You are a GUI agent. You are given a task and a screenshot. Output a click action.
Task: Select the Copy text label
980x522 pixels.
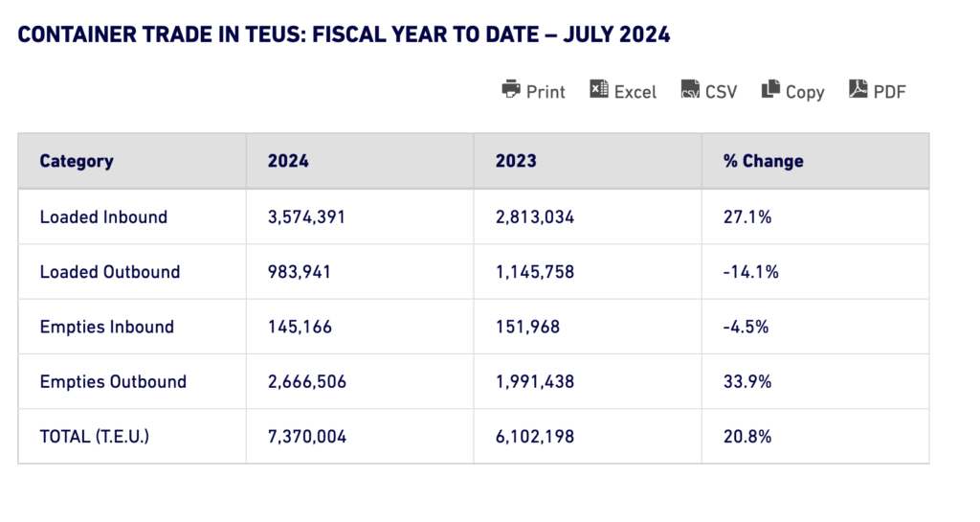click(805, 92)
